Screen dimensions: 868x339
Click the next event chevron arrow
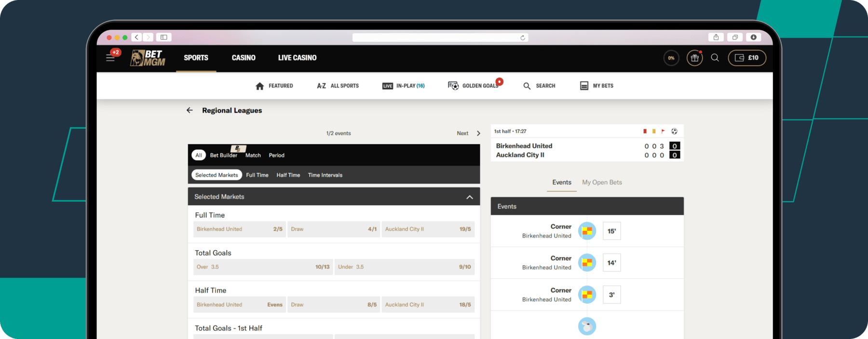pos(478,133)
